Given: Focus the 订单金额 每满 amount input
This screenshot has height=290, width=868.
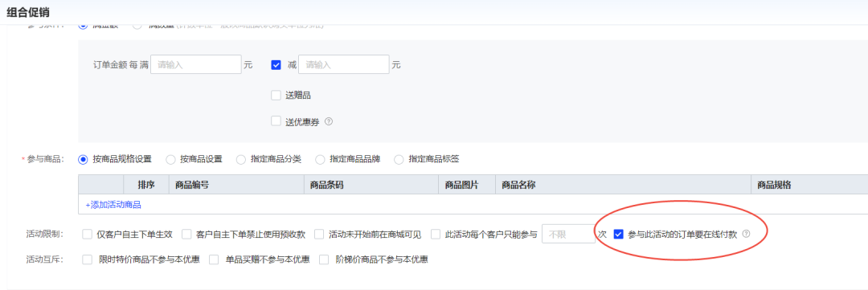Looking at the screenshot, I should (196, 65).
